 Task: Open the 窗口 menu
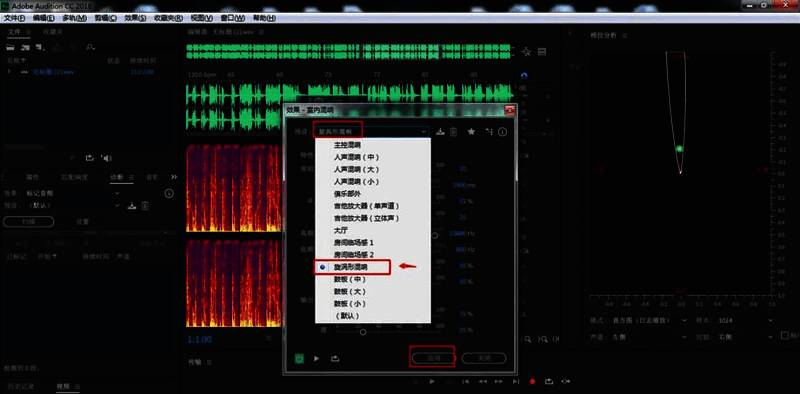click(232, 18)
